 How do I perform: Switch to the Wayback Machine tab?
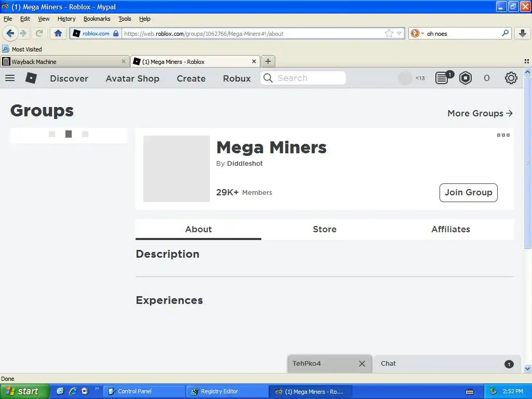pyautogui.click(x=64, y=61)
